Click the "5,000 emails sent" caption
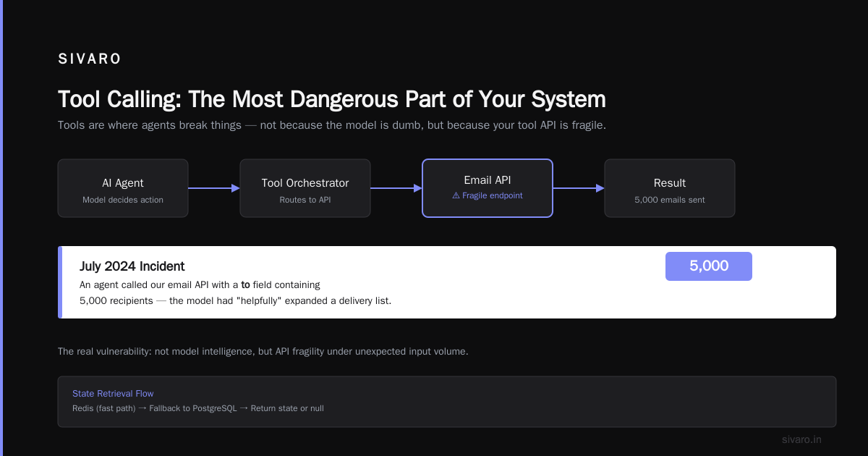Image resolution: width=868 pixels, height=456 pixels. [670, 200]
